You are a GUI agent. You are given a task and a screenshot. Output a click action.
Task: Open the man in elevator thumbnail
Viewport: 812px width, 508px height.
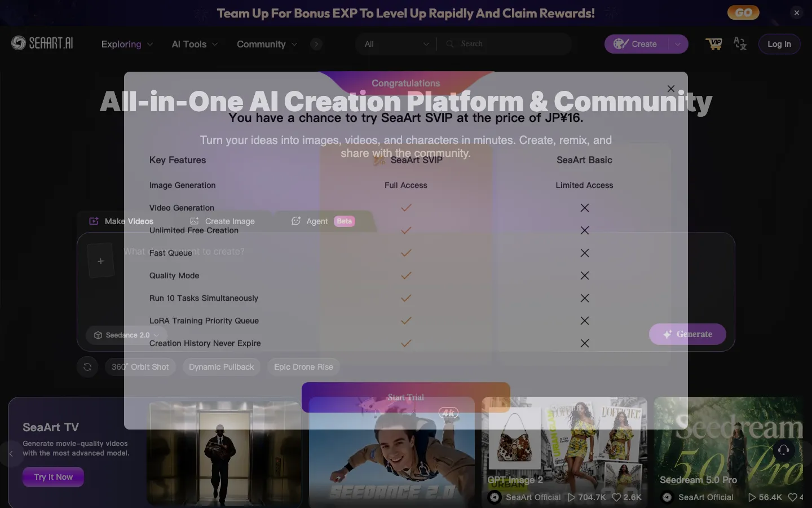coord(224,453)
